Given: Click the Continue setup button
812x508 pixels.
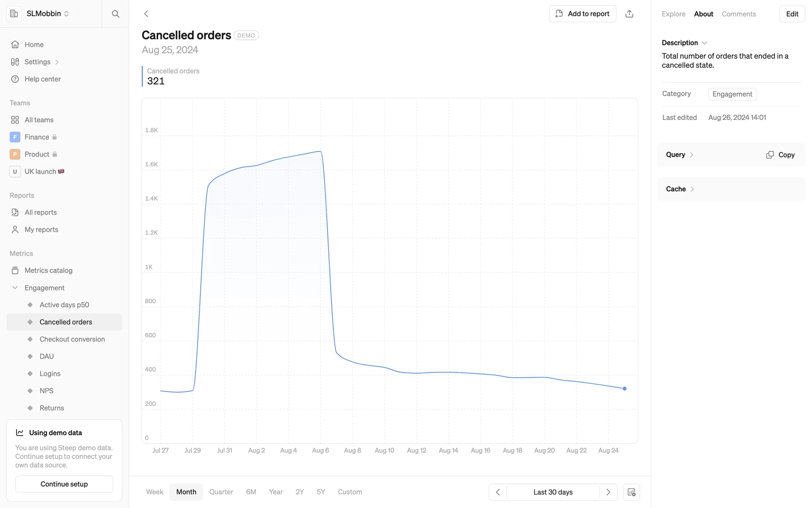Looking at the screenshot, I should pyautogui.click(x=64, y=484).
